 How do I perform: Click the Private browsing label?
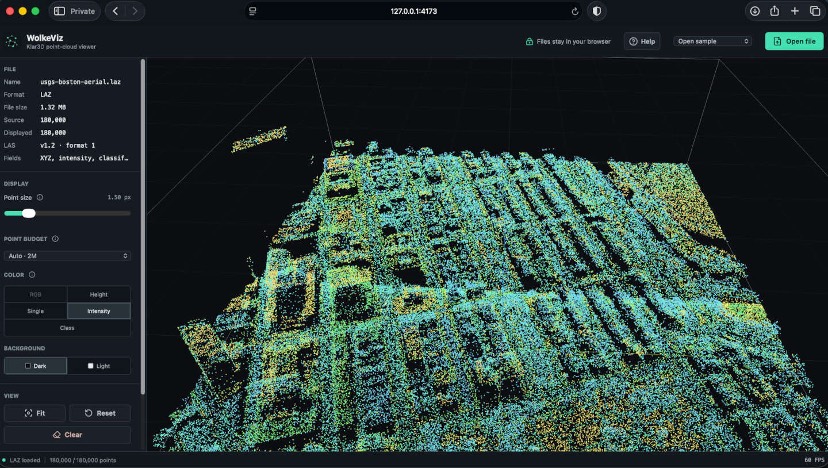[82, 11]
